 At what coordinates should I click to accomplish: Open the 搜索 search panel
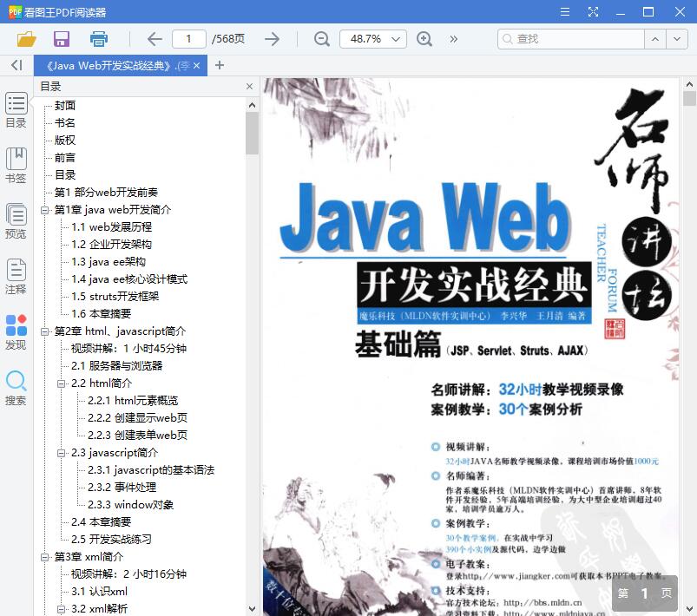coord(16,385)
